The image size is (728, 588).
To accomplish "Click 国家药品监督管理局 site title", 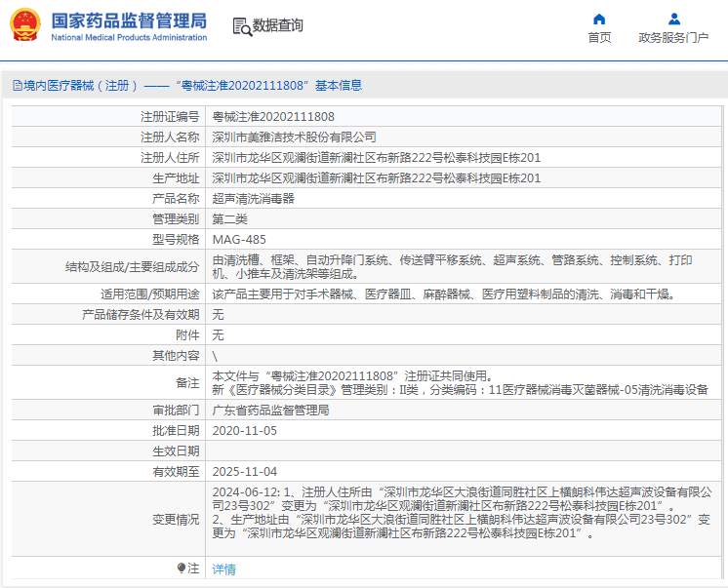I will click(x=129, y=20).
